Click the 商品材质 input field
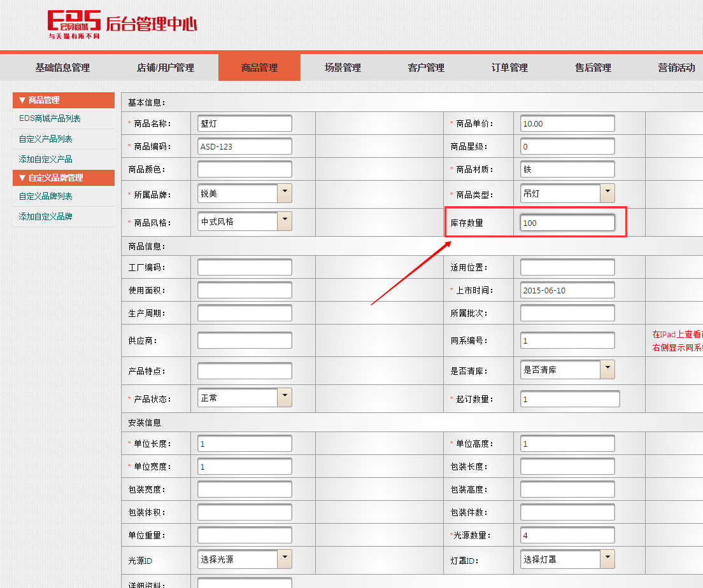This screenshot has width=703, height=588. [567, 169]
